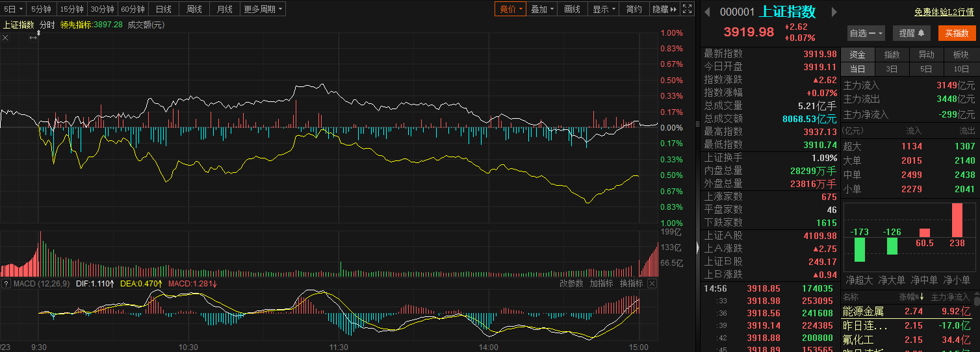980x352 pixels.
Task: Open the 更多周期 dropdown
Action: [263, 9]
